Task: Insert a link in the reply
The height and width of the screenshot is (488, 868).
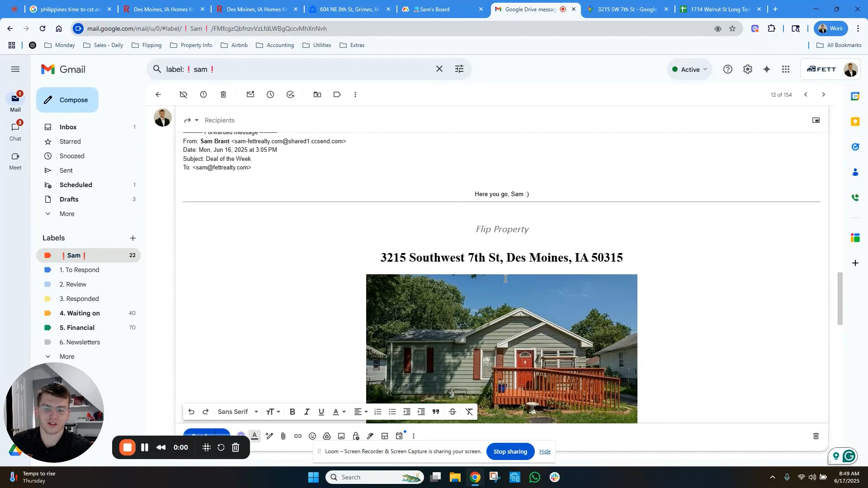Action: point(297,436)
